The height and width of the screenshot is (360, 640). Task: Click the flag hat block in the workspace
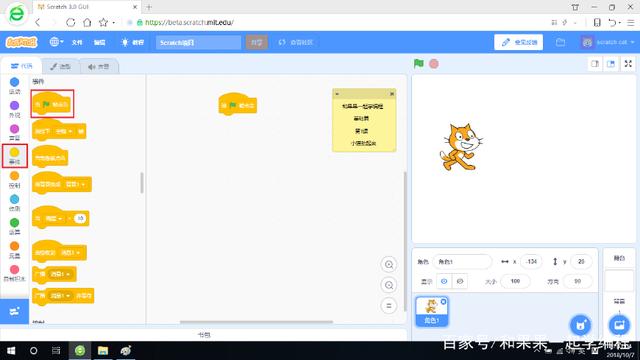tap(238, 104)
